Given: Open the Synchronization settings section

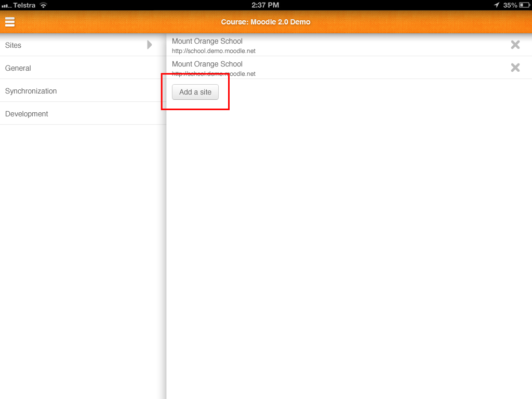Looking at the screenshot, I should click(x=83, y=90).
